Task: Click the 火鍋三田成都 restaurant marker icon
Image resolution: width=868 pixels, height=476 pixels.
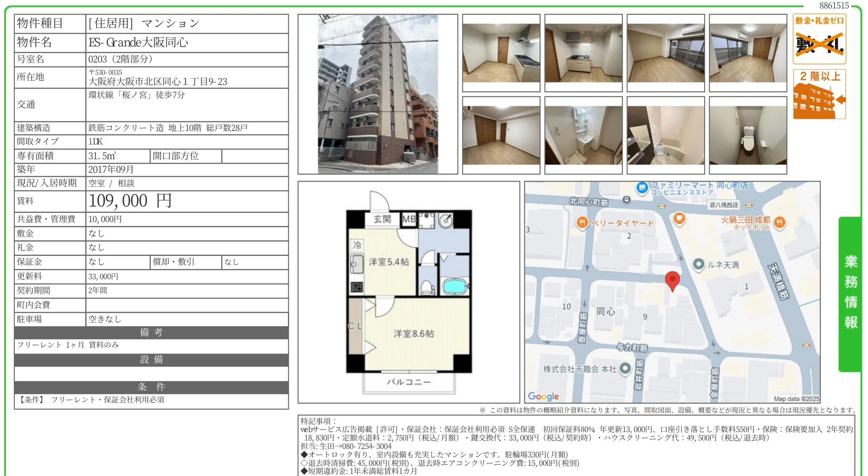Action: click(x=779, y=222)
